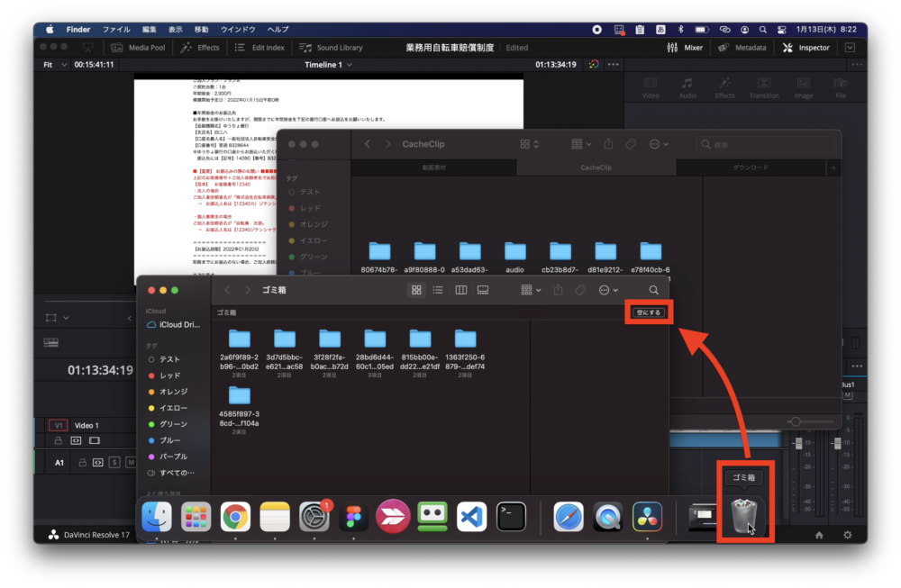Open group-by dropdown in ゴミ箱 window
This screenshot has height=588, width=901.
tap(531, 290)
